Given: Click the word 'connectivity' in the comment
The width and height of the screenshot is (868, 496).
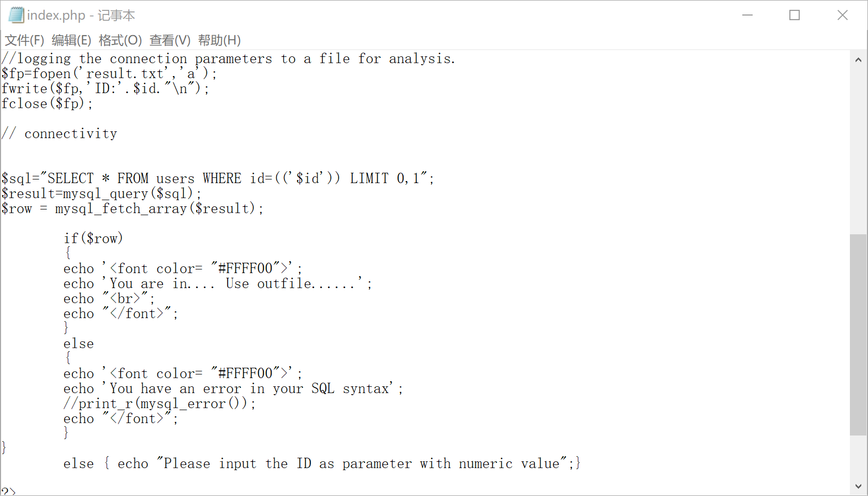Looking at the screenshot, I should click(71, 133).
